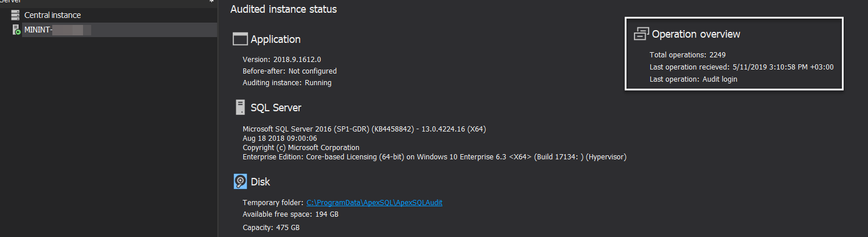Click the SQL Server section title
This screenshot has width=868, height=237.
[276, 108]
